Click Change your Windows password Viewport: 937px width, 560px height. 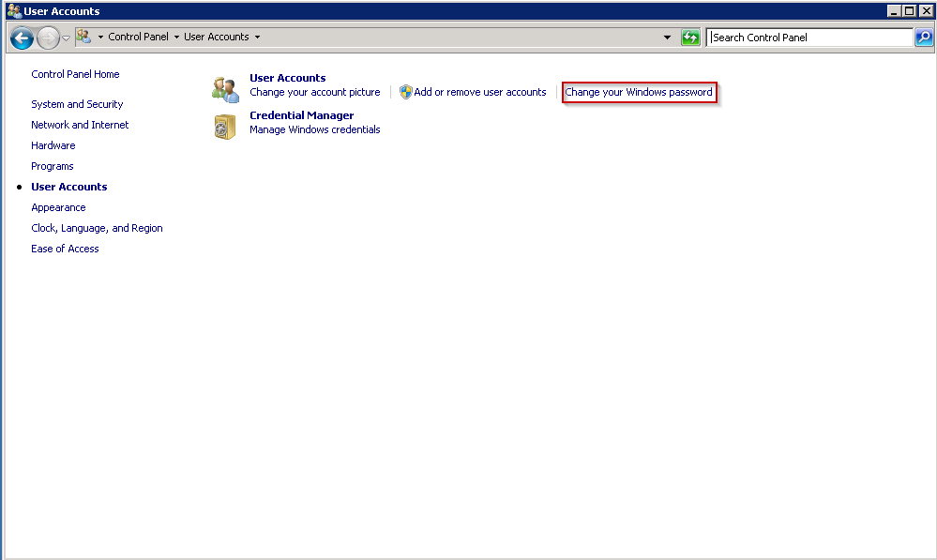[x=639, y=92]
